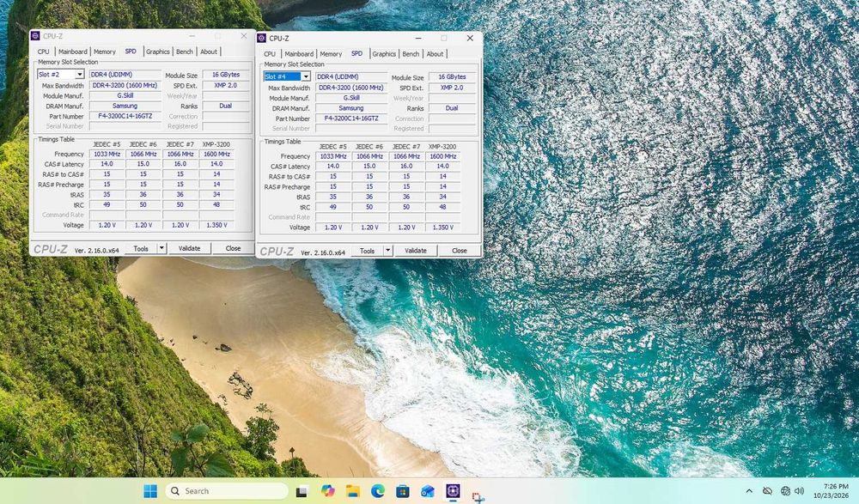Open the Graphics tab in the Slot #2 window
Image resolution: width=859 pixels, height=504 pixels.
(158, 52)
